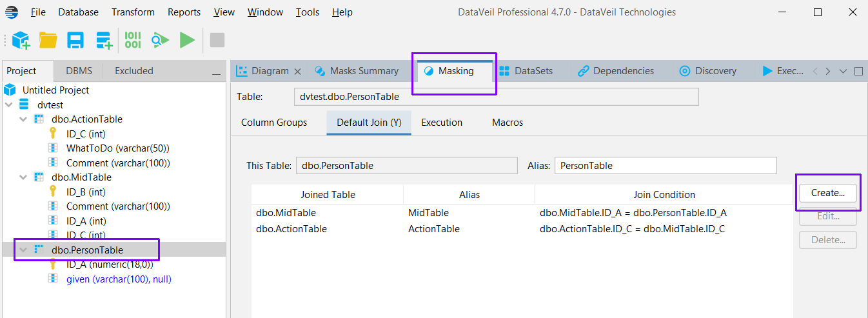Switch to the DBMS panel tab
The image size is (868, 318).
(79, 71)
